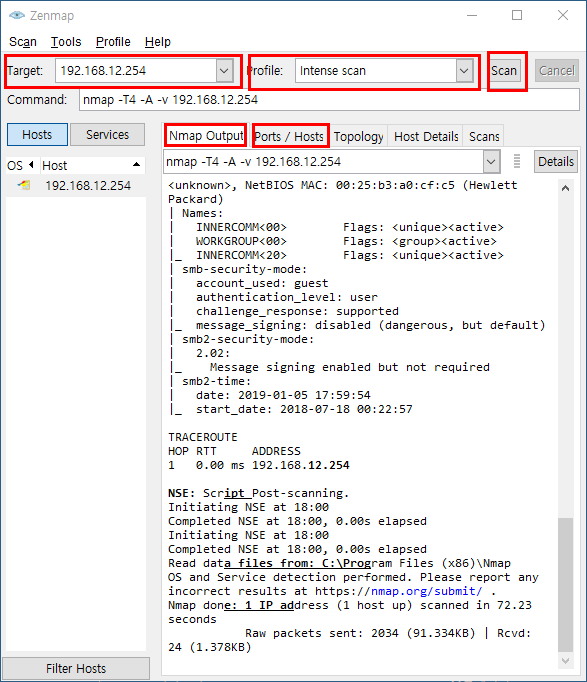The image size is (587, 682).
Task: Click the output options lines icon beside Details
Action: click(517, 161)
